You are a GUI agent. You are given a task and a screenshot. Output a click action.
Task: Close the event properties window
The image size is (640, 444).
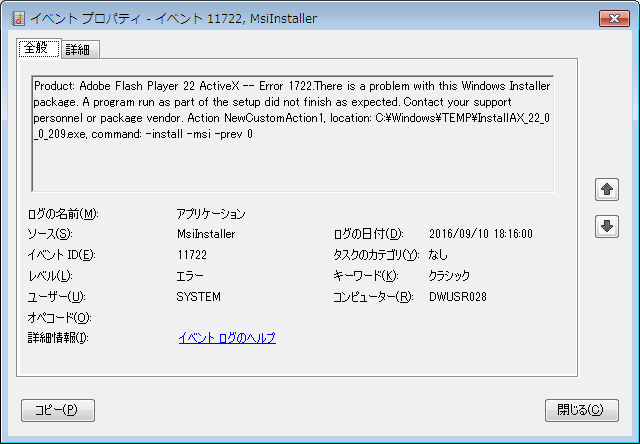(x=614, y=19)
